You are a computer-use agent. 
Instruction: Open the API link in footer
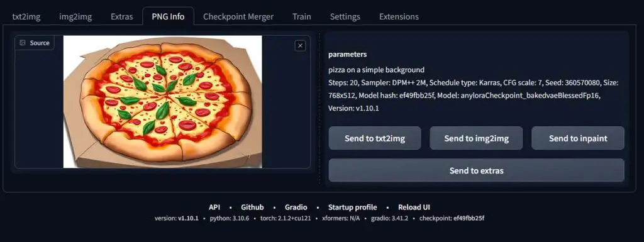(214, 207)
